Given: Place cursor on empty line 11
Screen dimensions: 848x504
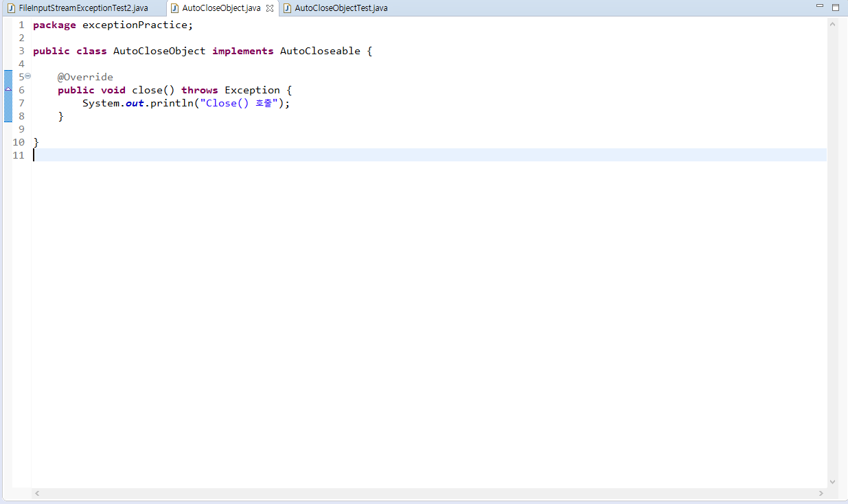Looking at the screenshot, I should [429, 155].
